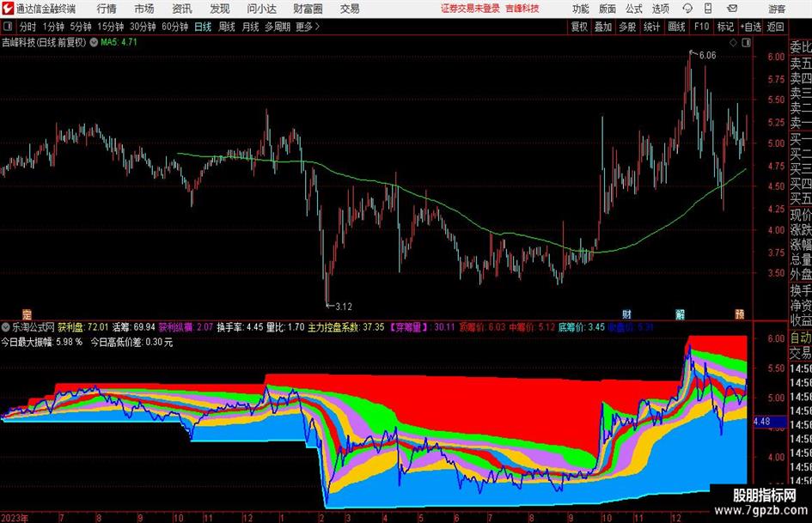
Task: Click the 今日高低价差: 0.30元 text
Action: (x=131, y=343)
